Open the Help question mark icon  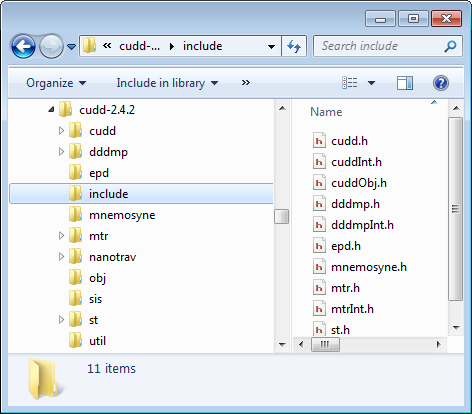pyautogui.click(x=441, y=83)
